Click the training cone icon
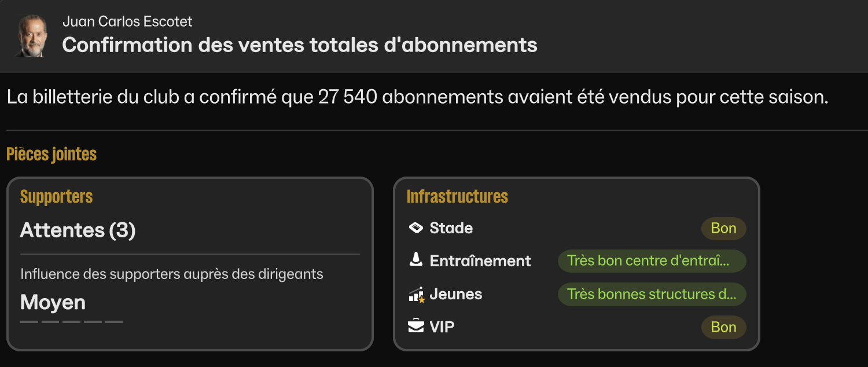This screenshot has width=868, height=367. pyautogui.click(x=415, y=260)
